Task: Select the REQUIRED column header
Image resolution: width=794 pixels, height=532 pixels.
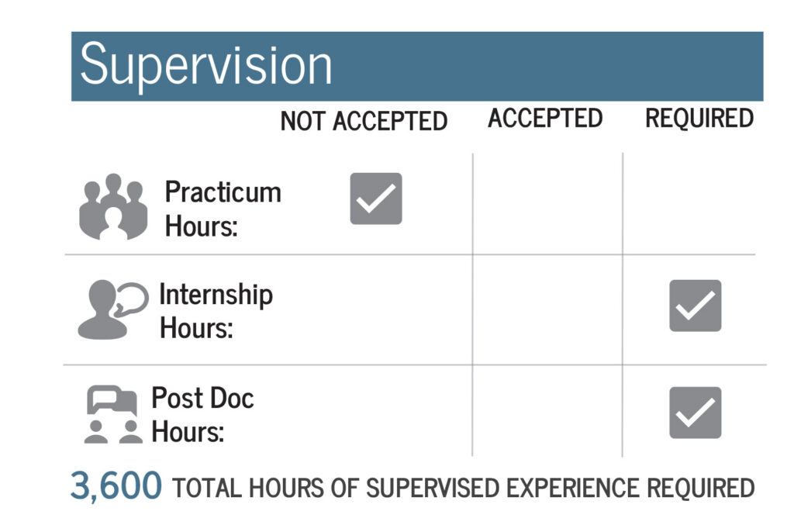Action: click(x=699, y=118)
